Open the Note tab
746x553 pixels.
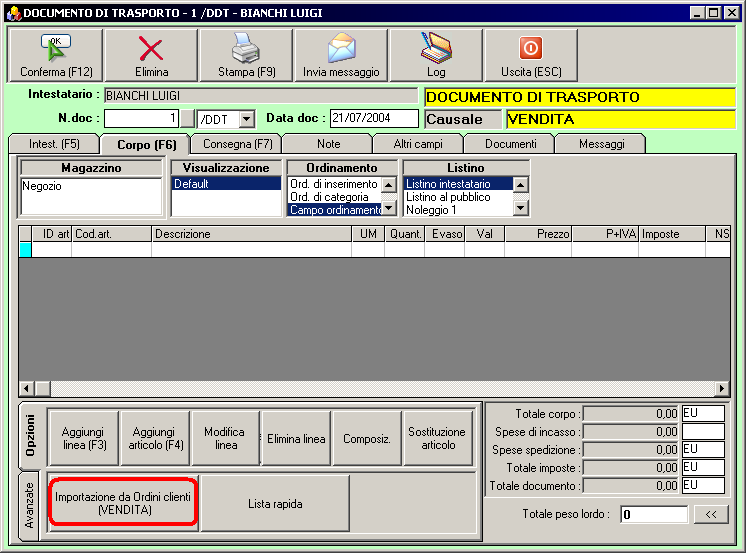point(328,144)
